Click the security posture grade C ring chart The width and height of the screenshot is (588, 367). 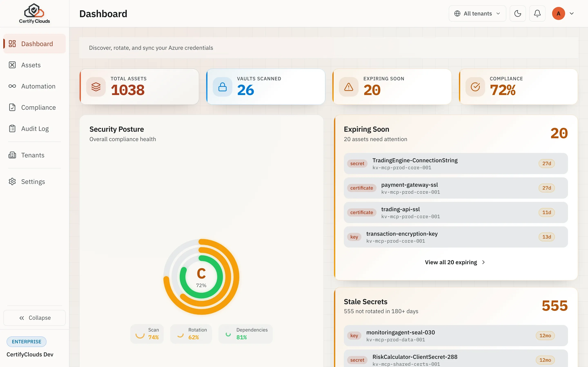click(201, 277)
